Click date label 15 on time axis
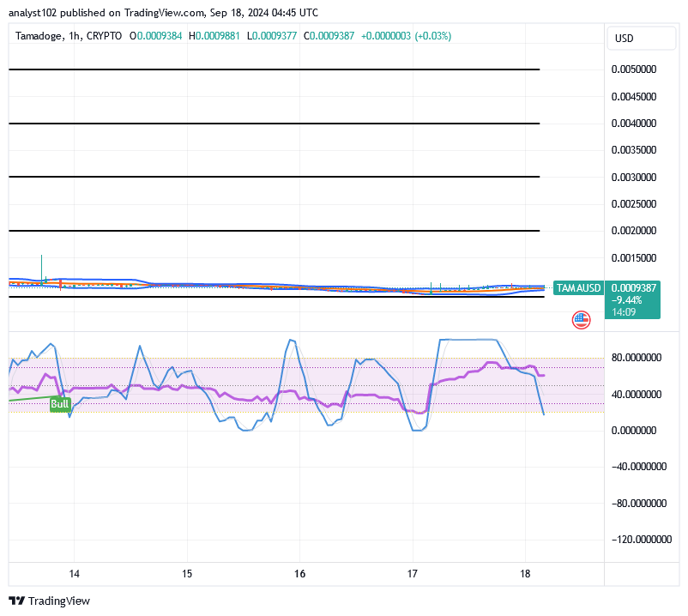Screen dimensions: 688x616 pyautogui.click(x=187, y=574)
